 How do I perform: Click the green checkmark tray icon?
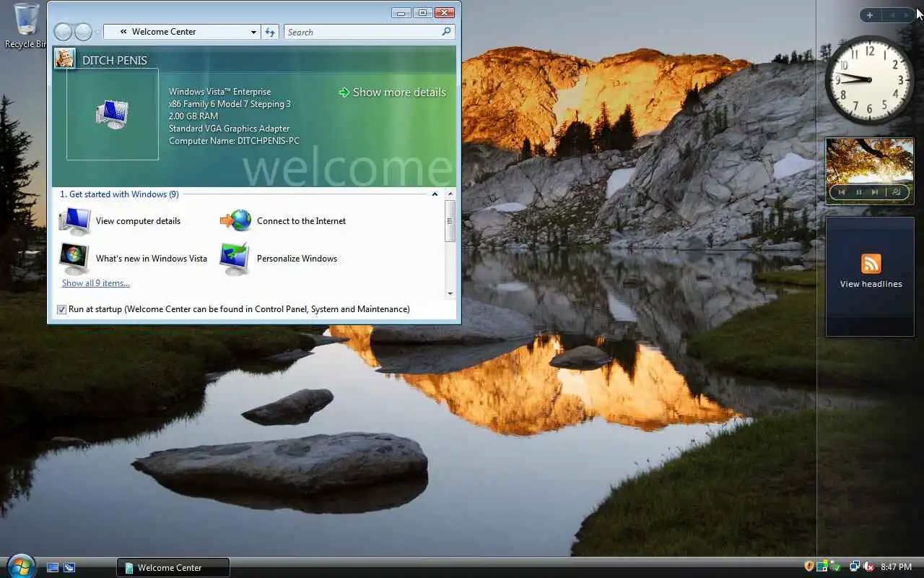[x=835, y=567]
